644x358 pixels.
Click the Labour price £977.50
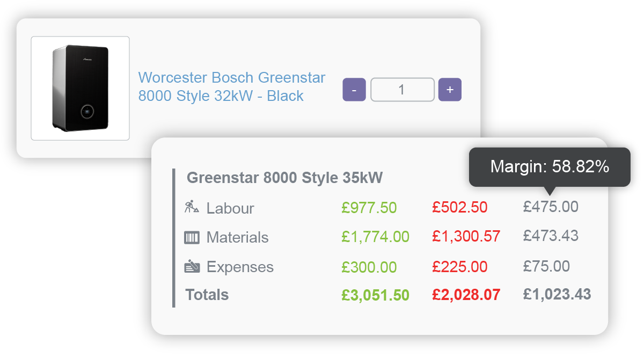click(x=369, y=208)
